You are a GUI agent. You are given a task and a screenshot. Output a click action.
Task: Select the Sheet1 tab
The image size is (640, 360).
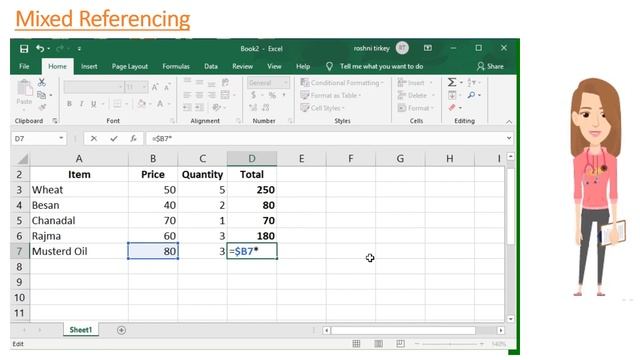(x=81, y=330)
